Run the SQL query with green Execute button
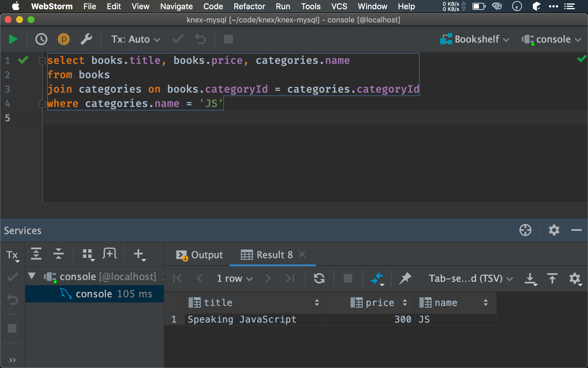 pyautogui.click(x=13, y=39)
